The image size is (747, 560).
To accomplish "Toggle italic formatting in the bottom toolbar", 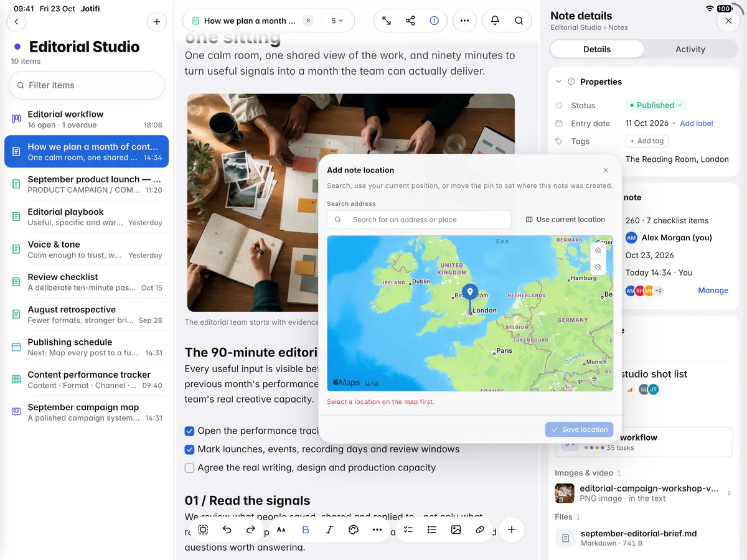I will tap(329, 530).
